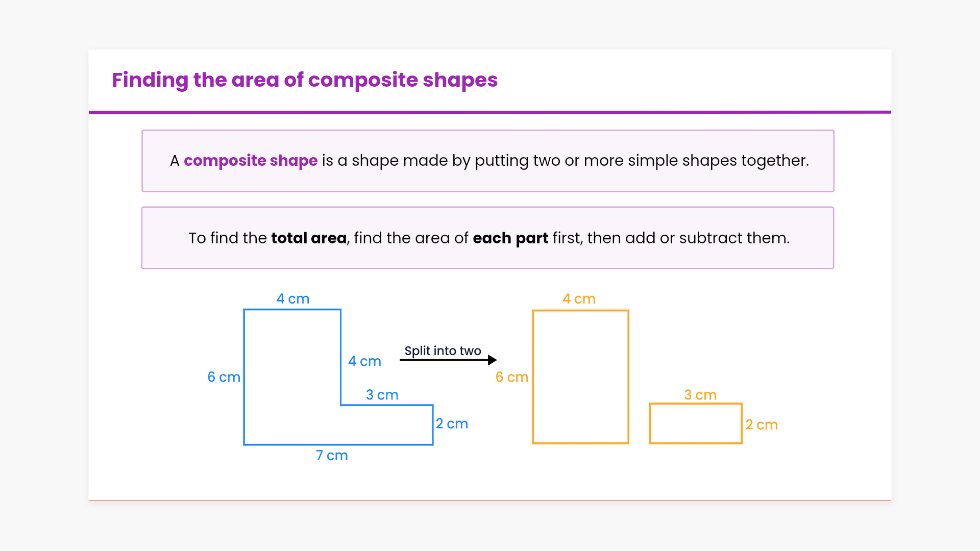Click the purple bold 'composite shape' term
Screen dimensions: 980x551
pyautogui.click(x=250, y=161)
